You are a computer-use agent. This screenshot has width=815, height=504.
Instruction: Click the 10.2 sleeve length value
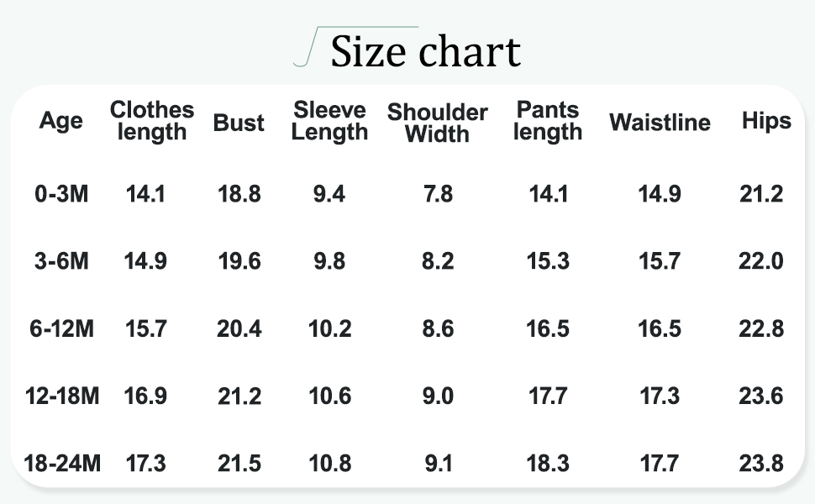click(329, 328)
